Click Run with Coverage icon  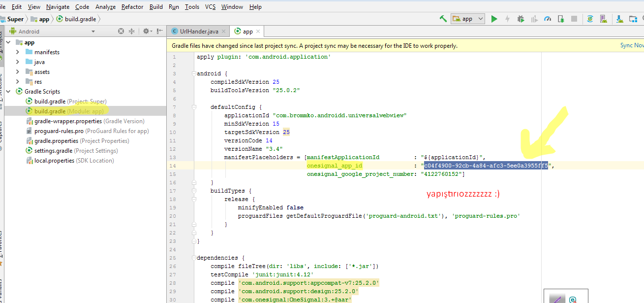534,19
